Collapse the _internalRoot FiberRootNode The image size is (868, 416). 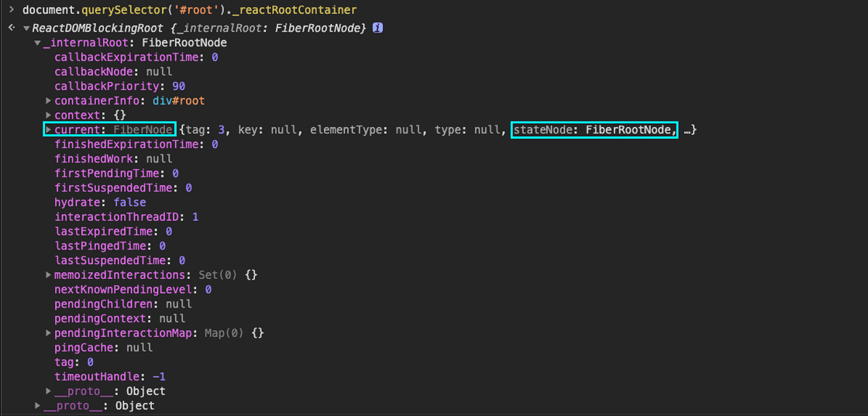tap(37, 43)
